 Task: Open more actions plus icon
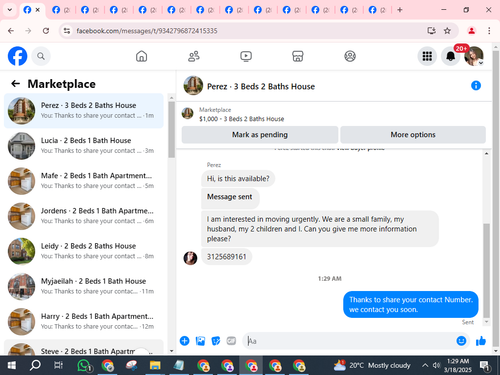click(x=185, y=341)
